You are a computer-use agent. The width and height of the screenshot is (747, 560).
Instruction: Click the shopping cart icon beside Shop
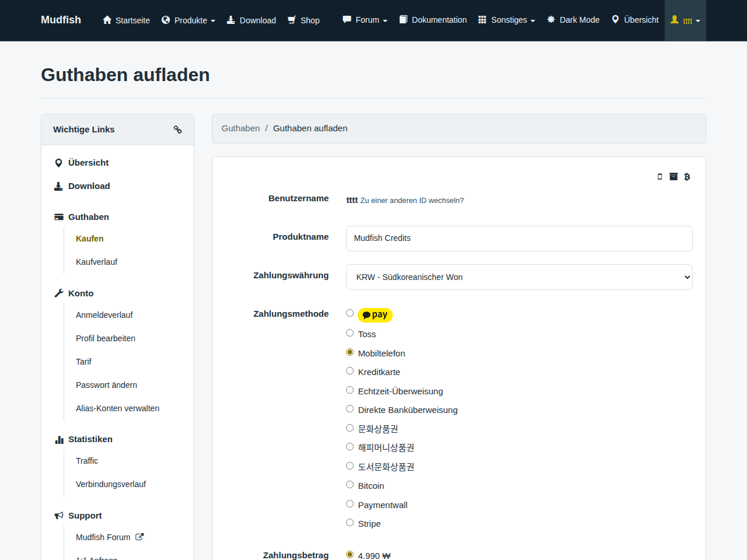292,20
